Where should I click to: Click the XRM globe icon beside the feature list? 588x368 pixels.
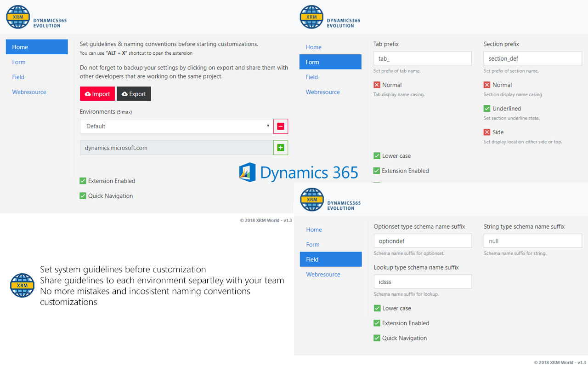[x=22, y=285]
